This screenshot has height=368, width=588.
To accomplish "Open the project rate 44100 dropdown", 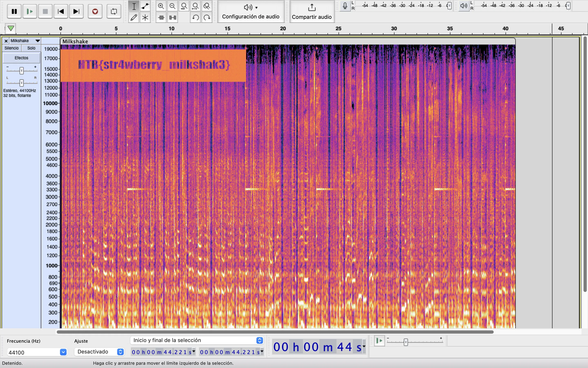I will pos(63,352).
